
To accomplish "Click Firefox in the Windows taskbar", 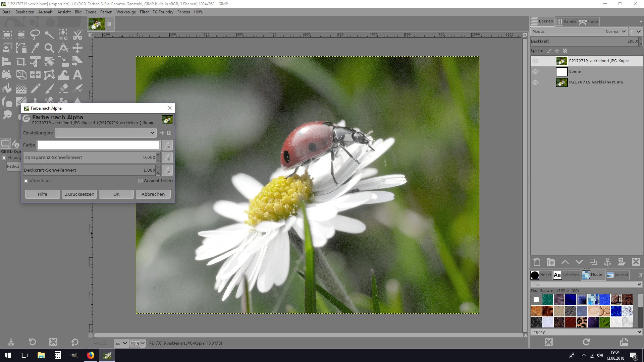I will (91, 355).
